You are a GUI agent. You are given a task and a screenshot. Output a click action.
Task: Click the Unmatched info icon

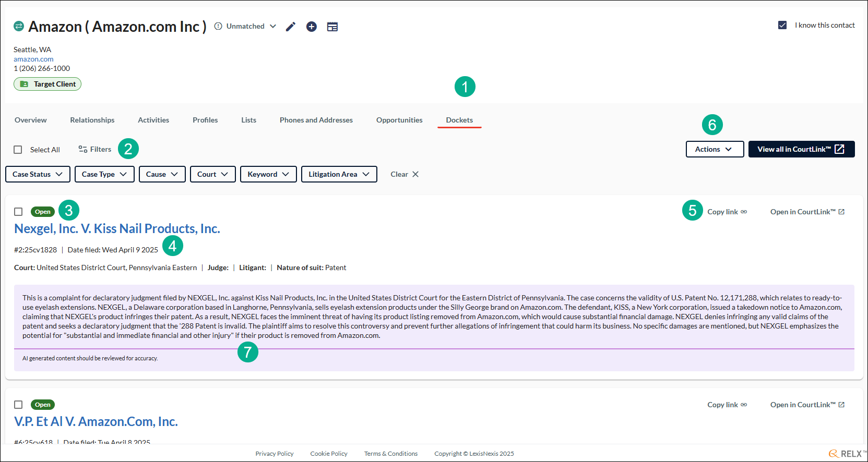coord(218,26)
